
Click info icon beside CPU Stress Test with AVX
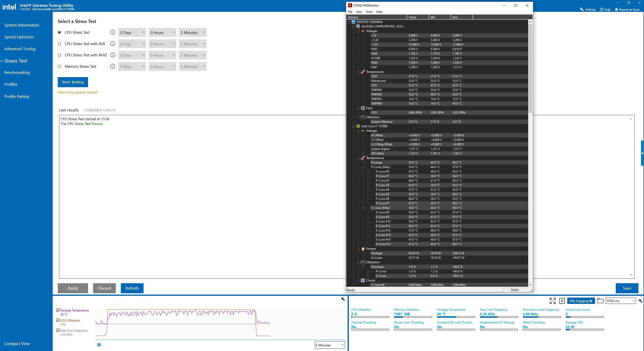point(113,44)
